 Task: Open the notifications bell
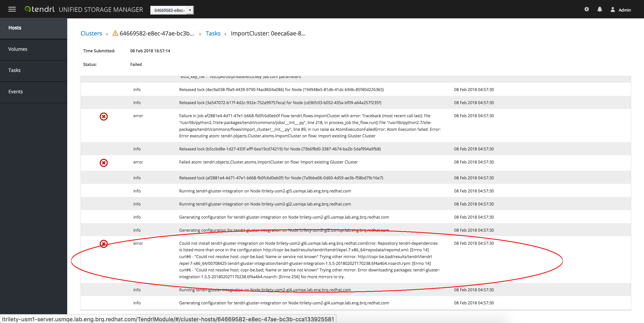tap(600, 10)
